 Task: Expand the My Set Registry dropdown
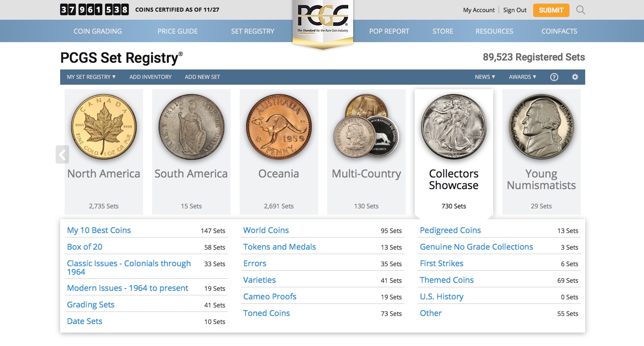[91, 77]
